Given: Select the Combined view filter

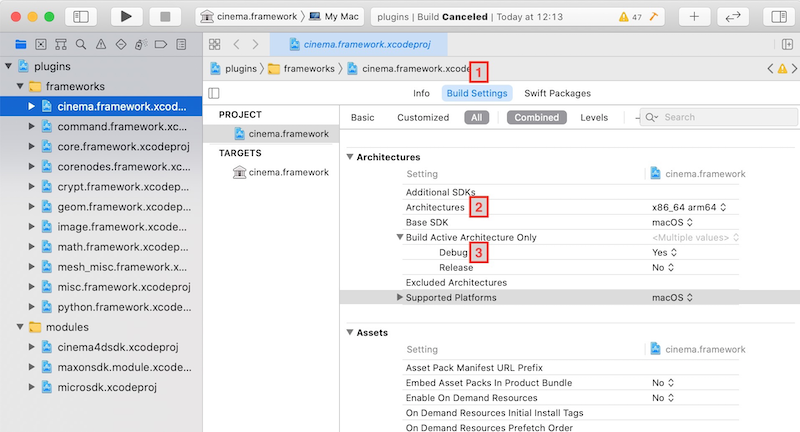Looking at the screenshot, I should 536,117.
